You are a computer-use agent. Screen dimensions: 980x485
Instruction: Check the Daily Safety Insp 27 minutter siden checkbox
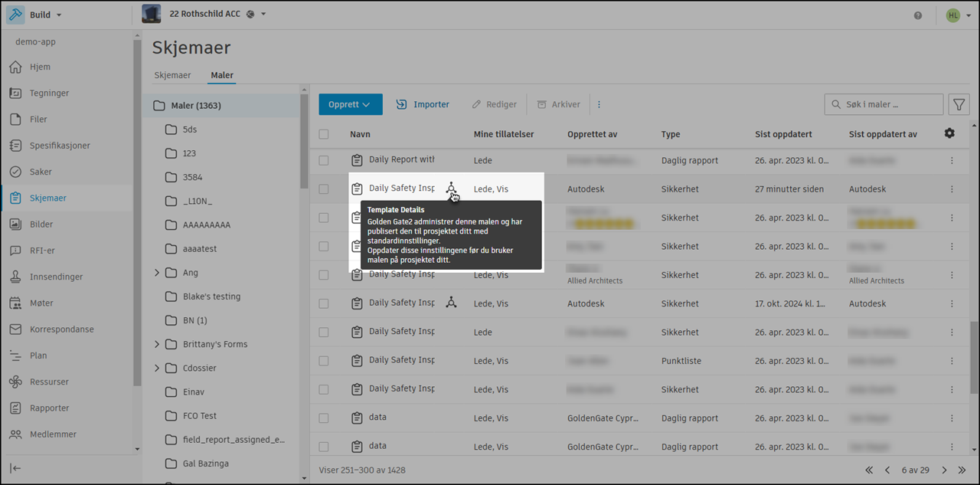click(324, 188)
